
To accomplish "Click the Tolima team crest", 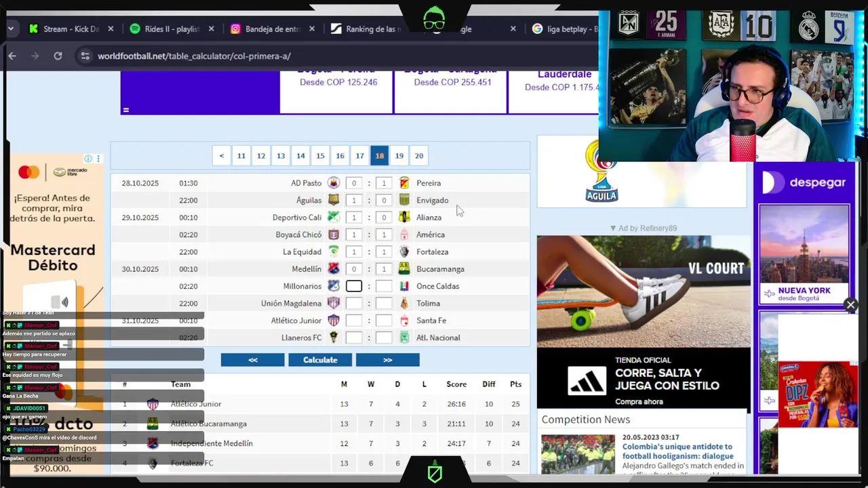I will [x=404, y=303].
